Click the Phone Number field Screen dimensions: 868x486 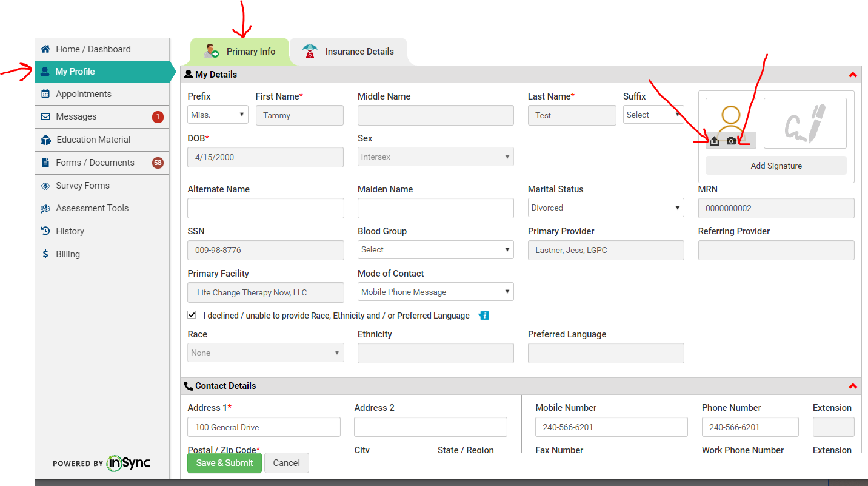(750, 427)
